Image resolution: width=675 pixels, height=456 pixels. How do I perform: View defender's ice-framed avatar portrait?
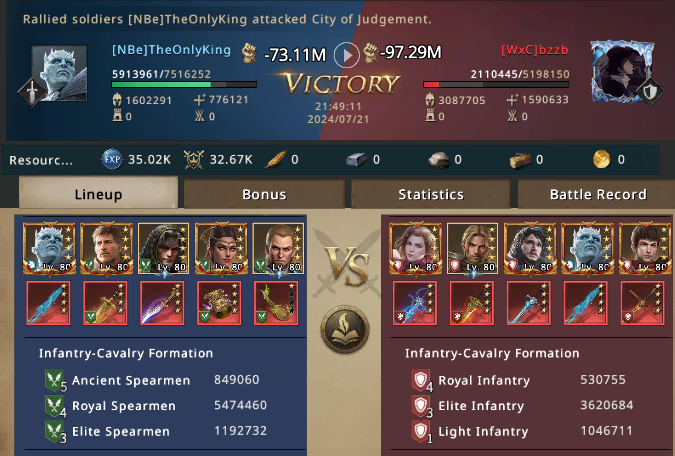(623, 72)
